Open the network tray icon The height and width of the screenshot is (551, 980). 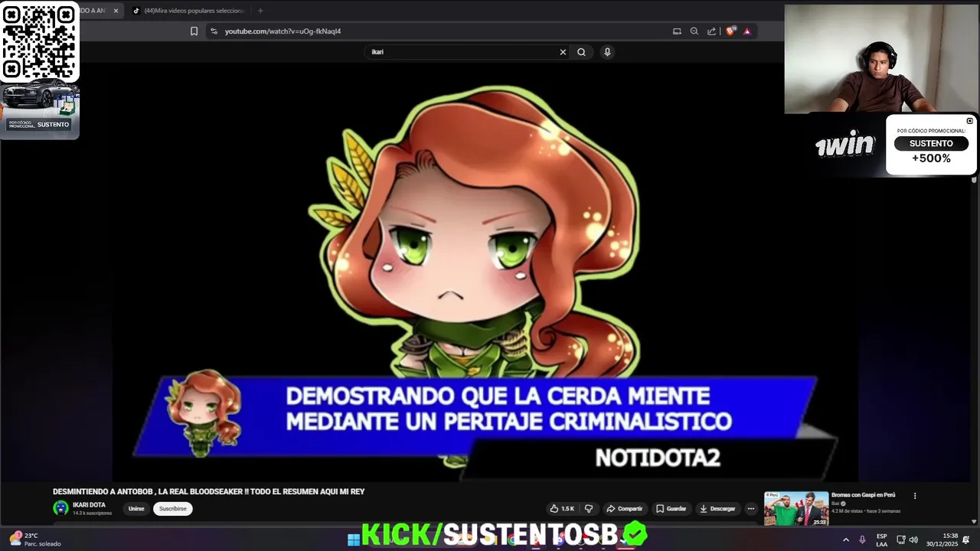[x=901, y=540]
